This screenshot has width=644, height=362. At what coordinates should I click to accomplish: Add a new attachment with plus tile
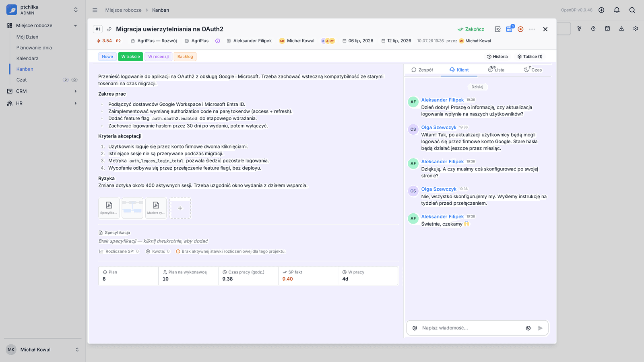pyautogui.click(x=180, y=208)
